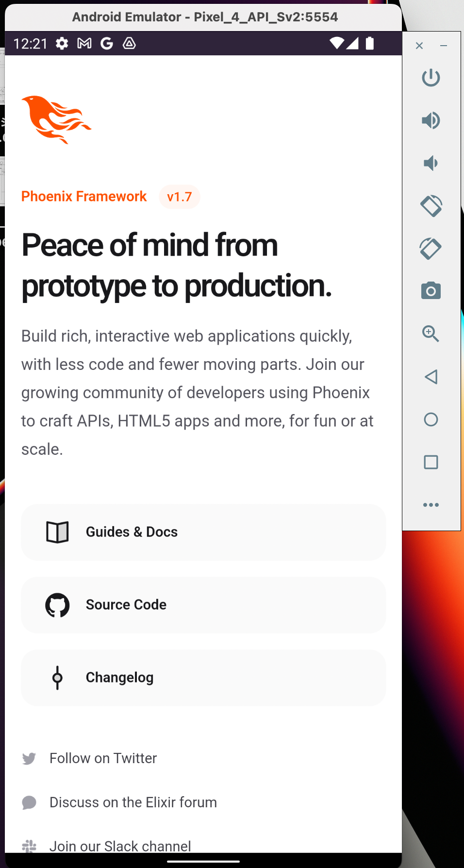
Task: Click the Peace of mind headline
Action: pyautogui.click(x=177, y=265)
